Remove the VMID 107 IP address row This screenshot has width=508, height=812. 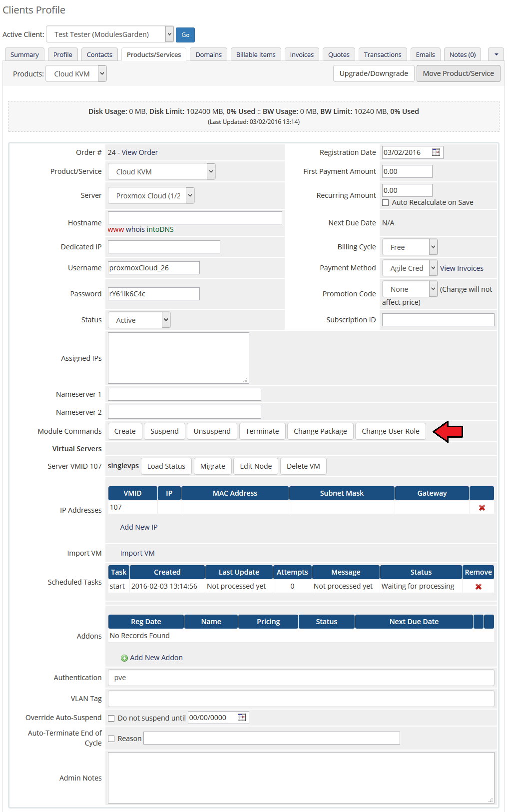pos(482,508)
